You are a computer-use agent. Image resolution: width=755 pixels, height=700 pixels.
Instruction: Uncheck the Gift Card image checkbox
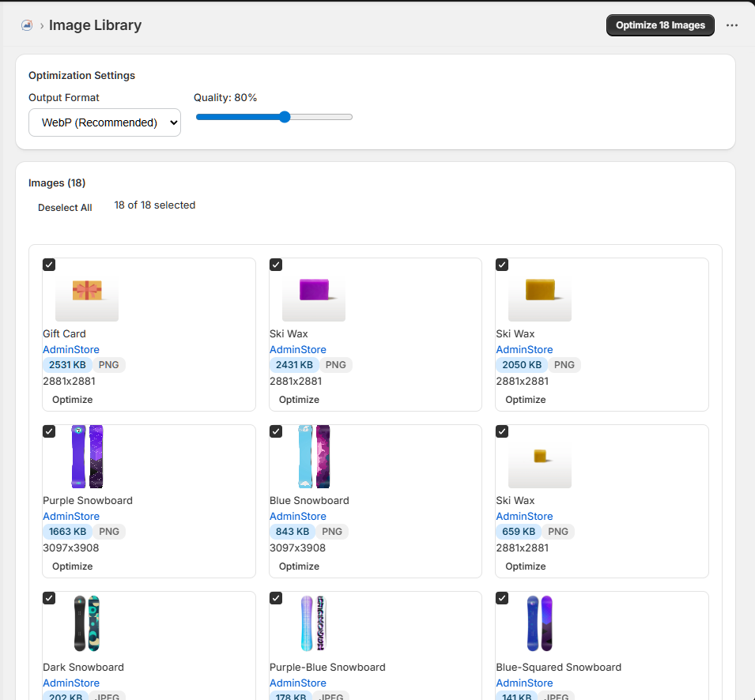point(49,265)
